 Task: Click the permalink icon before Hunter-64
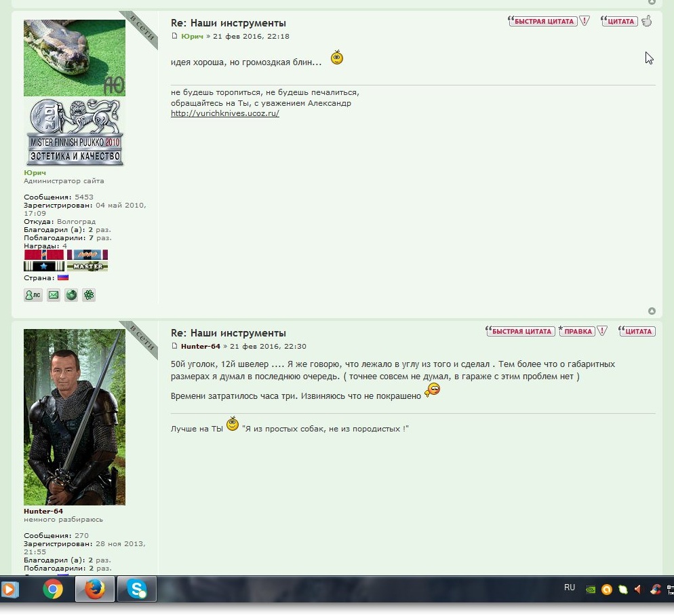[174, 346]
